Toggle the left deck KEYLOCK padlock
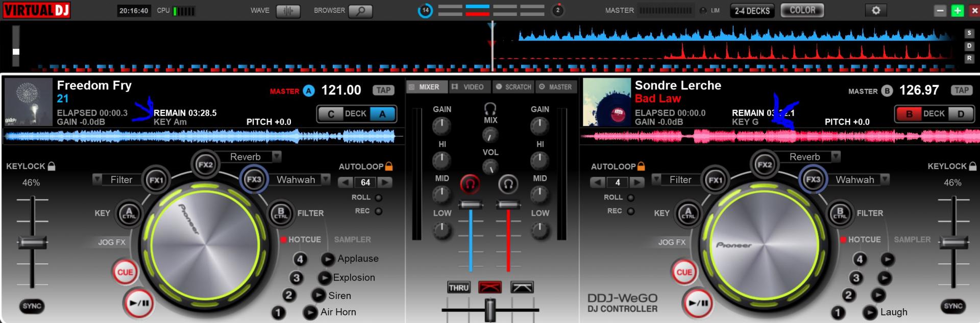The height and width of the screenshot is (323, 980). point(52,166)
